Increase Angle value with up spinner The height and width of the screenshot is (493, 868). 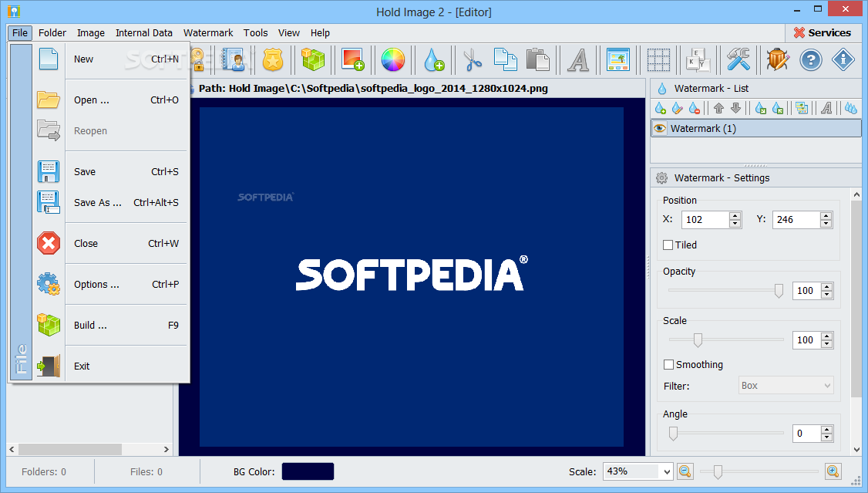coord(827,430)
